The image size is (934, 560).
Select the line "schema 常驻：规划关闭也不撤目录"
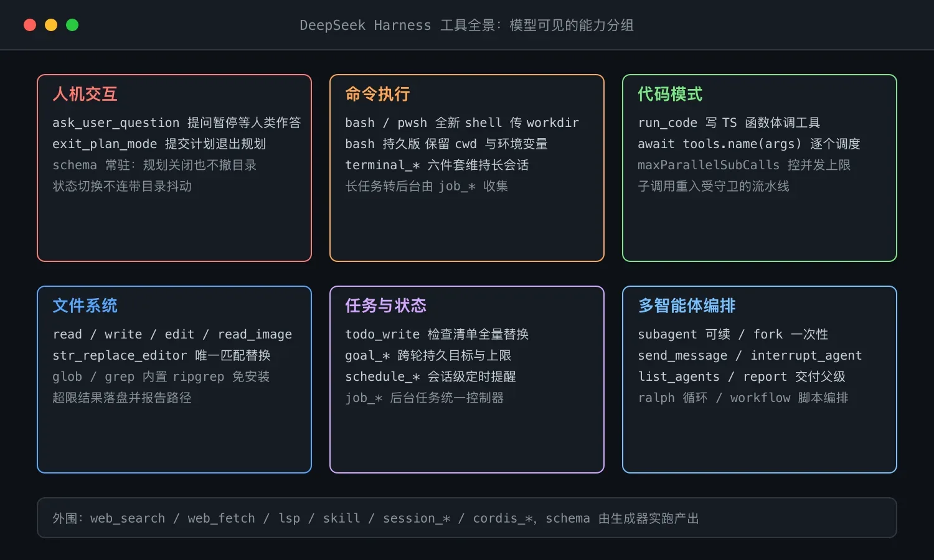[x=154, y=165]
